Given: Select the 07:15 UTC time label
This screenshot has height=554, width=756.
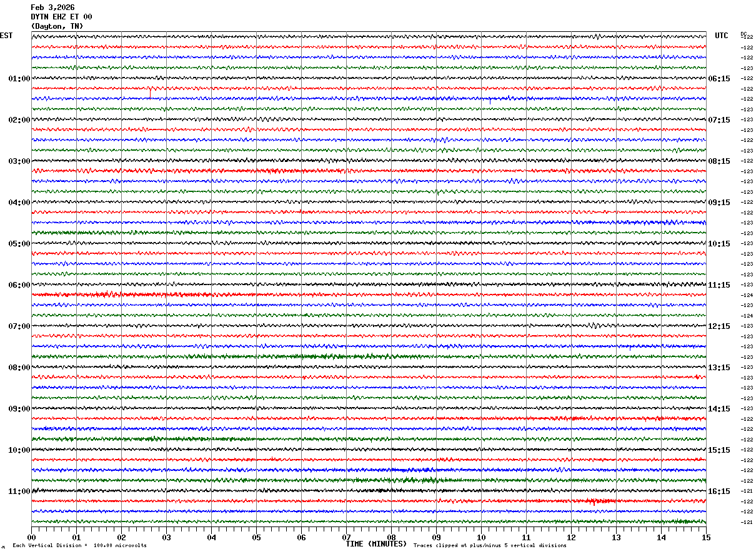Looking at the screenshot, I should tap(719, 120).
